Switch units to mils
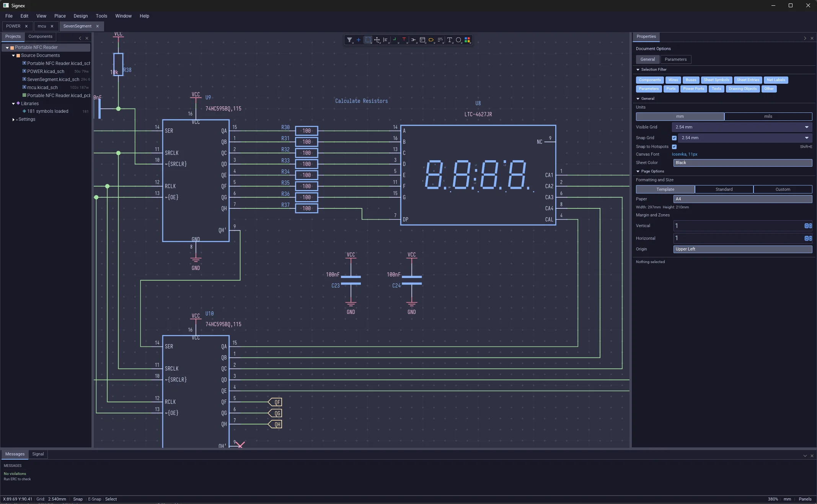 (768, 116)
